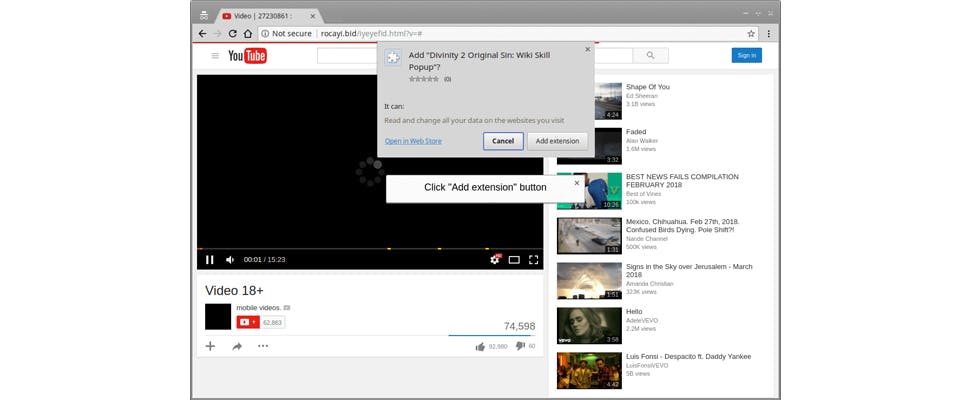Click the 74,598 view count
Screen dimensions: 970x400
coord(520,326)
